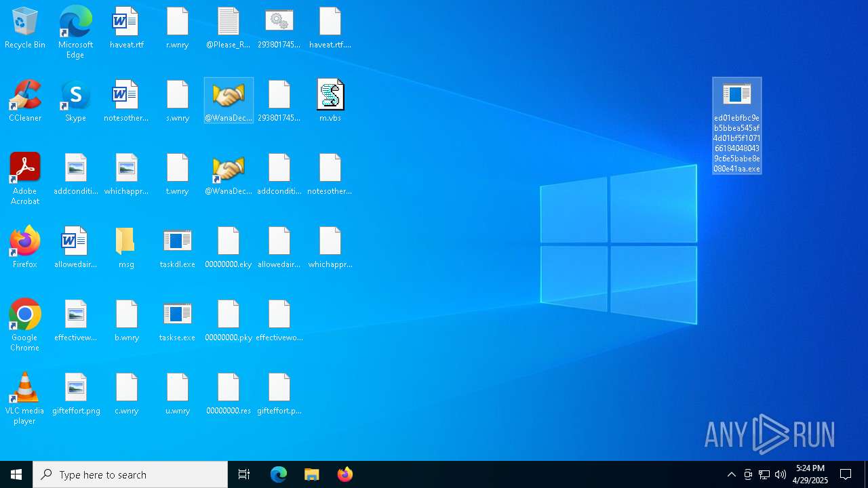Open the clock showing 5:24 PM

810,474
